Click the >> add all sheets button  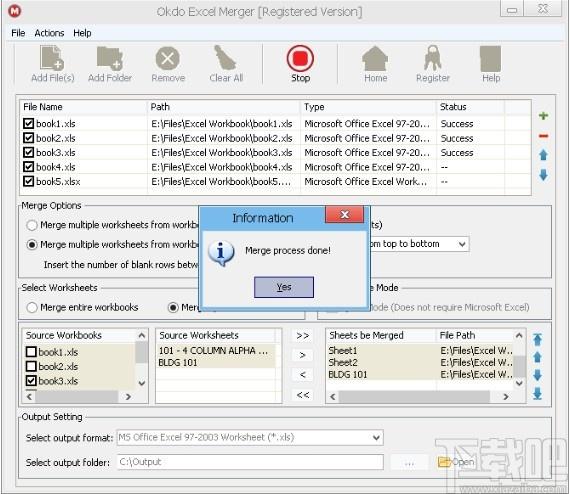(302, 336)
